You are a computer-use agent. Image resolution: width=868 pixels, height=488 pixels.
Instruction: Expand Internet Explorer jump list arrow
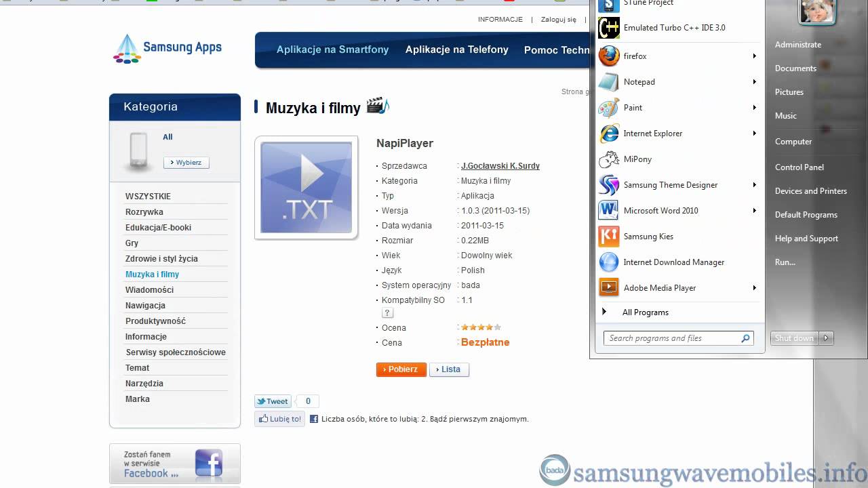(x=754, y=134)
